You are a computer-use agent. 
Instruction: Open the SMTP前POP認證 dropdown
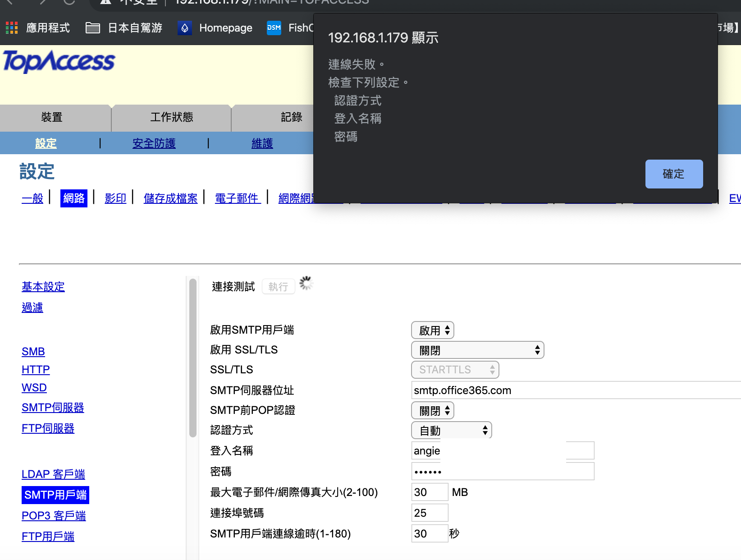[x=433, y=411]
